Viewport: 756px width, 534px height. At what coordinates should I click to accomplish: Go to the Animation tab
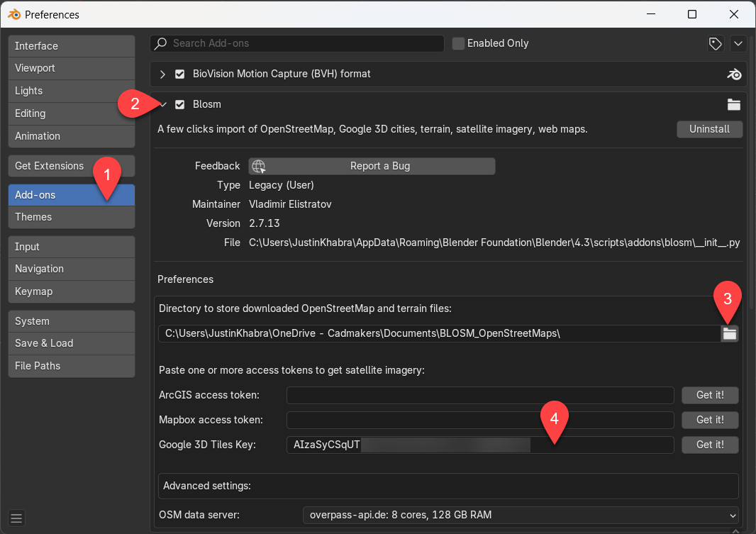coord(72,136)
